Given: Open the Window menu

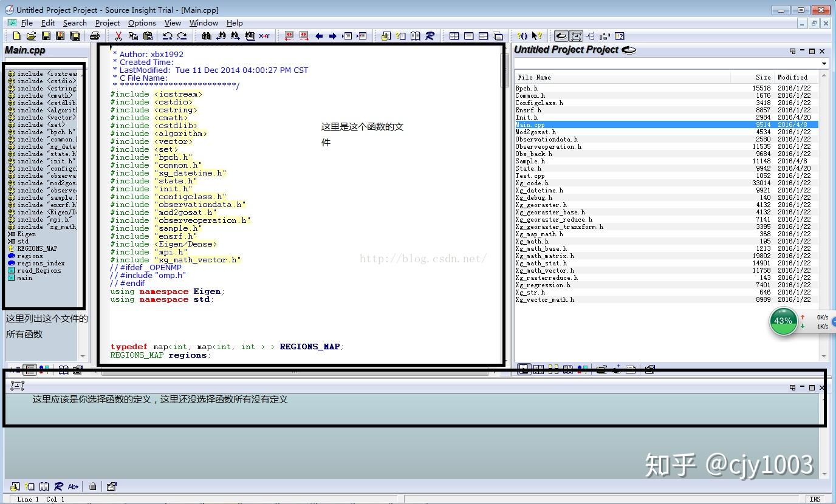Looking at the screenshot, I should [204, 23].
